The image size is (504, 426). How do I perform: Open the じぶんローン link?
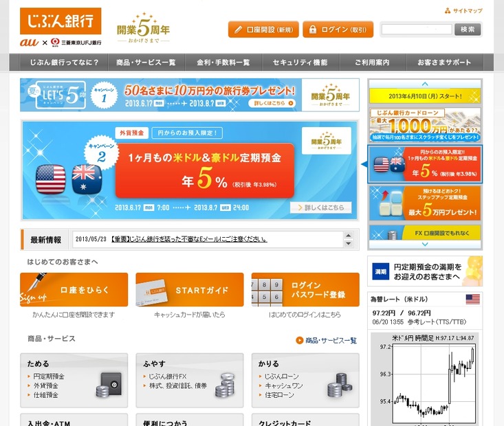click(281, 377)
